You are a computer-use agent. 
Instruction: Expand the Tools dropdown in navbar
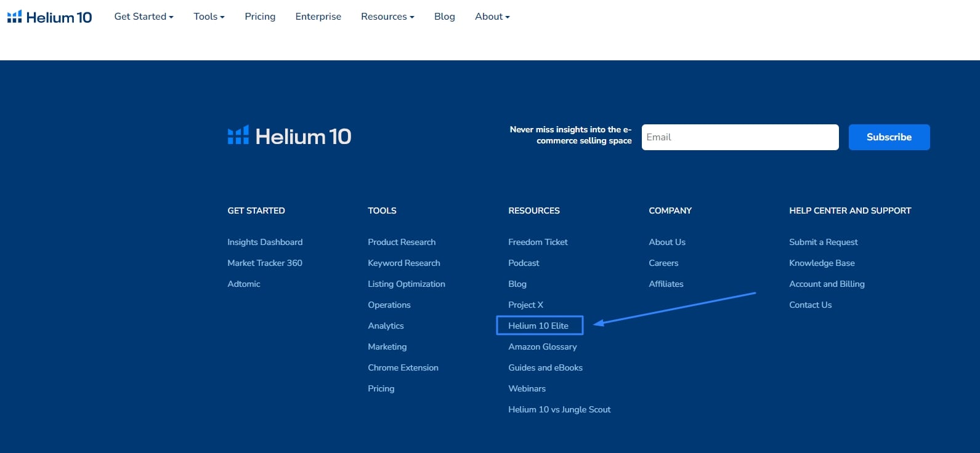(209, 17)
